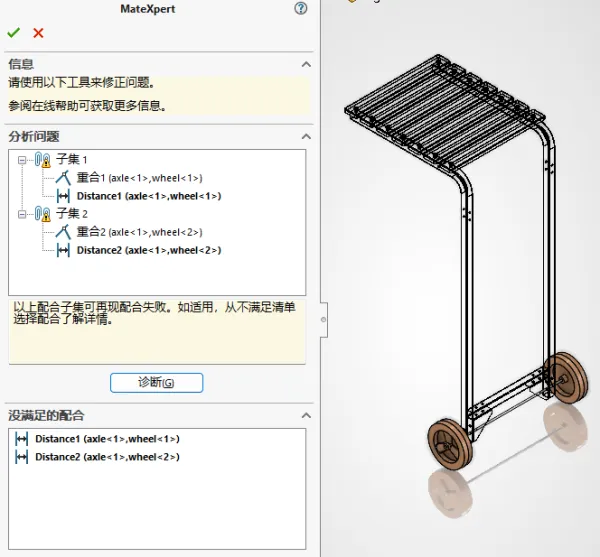Screen dimensions: 600x557
Task: Select the 子集 2 mate subset icon
Action: point(43,214)
